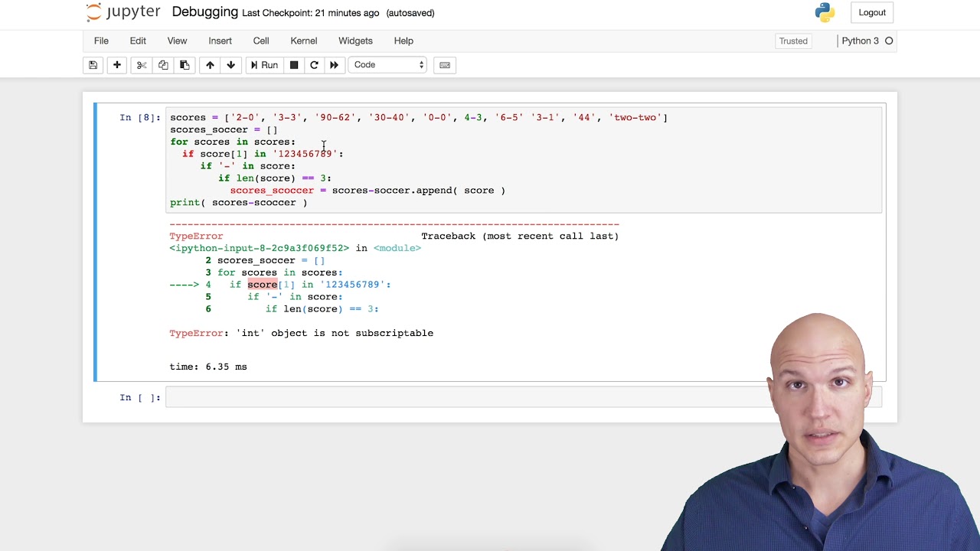The image size is (980, 551).
Task: Save notebook with the floppy disk icon
Action: tap(93, 65)
